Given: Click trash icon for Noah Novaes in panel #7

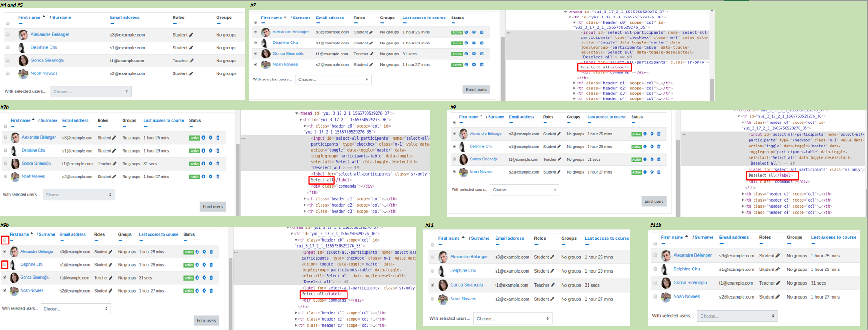Looking at the screenshot, I should [x=482, y=65].
